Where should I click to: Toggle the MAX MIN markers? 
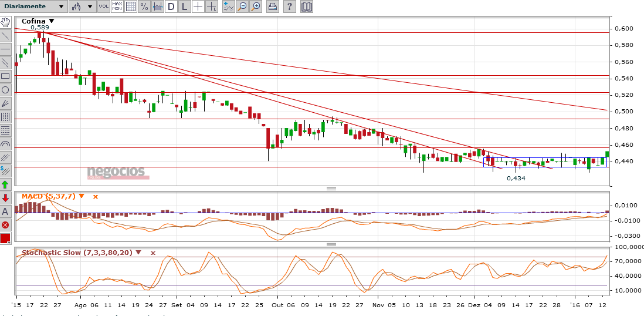(x=117, y=6)
